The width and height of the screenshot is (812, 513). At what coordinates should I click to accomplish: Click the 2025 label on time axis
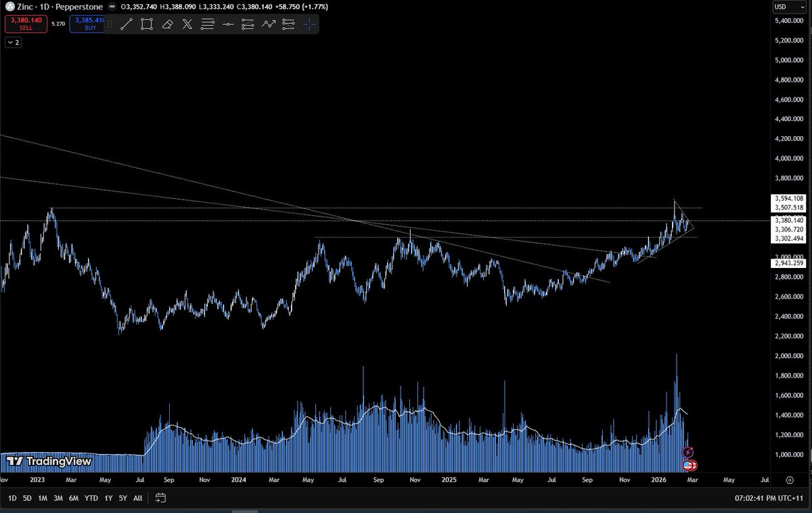(x=450, y=480)
